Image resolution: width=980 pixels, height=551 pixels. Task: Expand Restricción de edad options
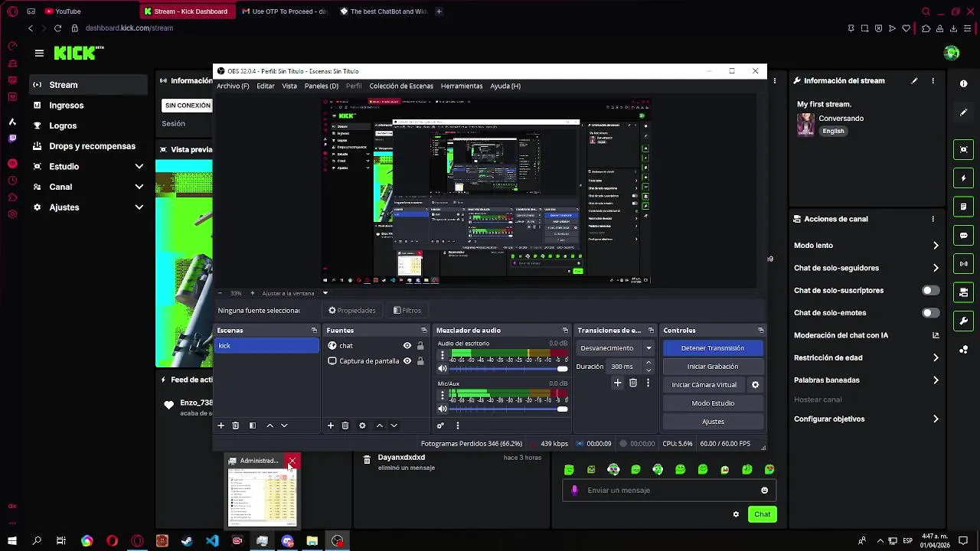point(936,357)
